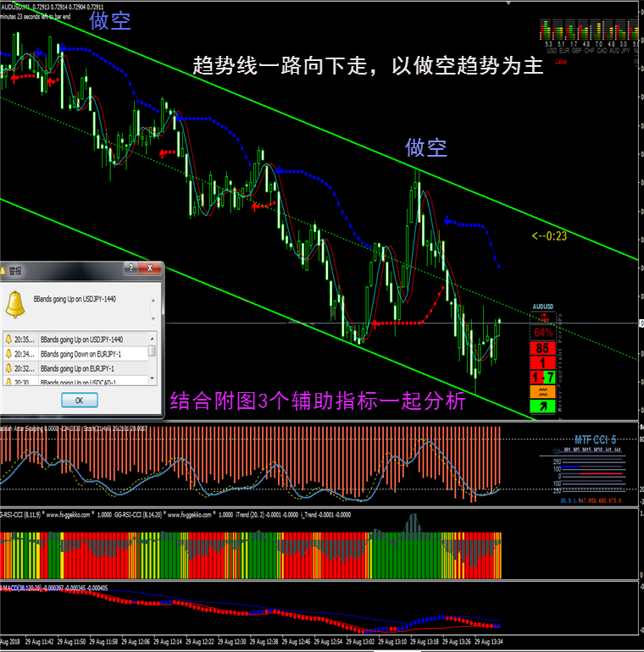Image resolution: width=644 pixels, height=652 pixels.
Task: Click the orange wave pattern signal box
Action: tap(542, 392)
